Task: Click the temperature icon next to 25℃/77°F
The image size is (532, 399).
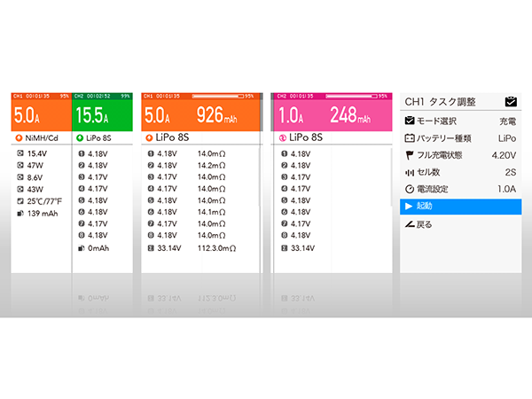Action: [x=20, y=201]
